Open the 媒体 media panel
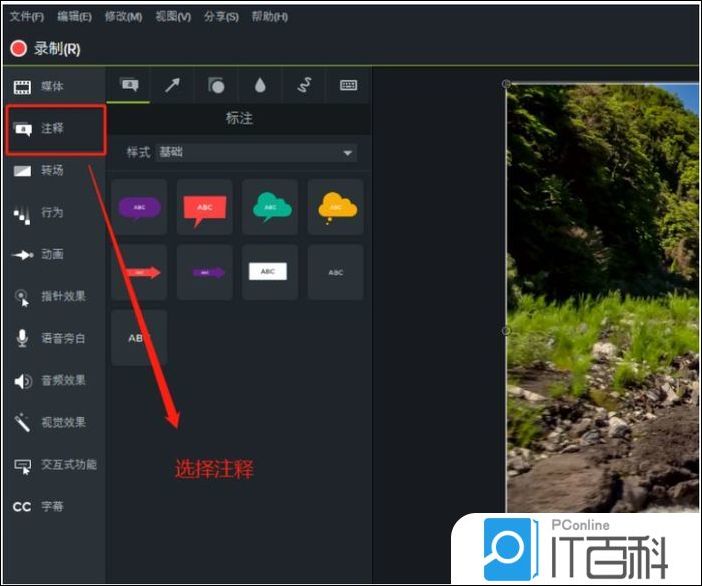The image size is (702, 586). point(55,86)
